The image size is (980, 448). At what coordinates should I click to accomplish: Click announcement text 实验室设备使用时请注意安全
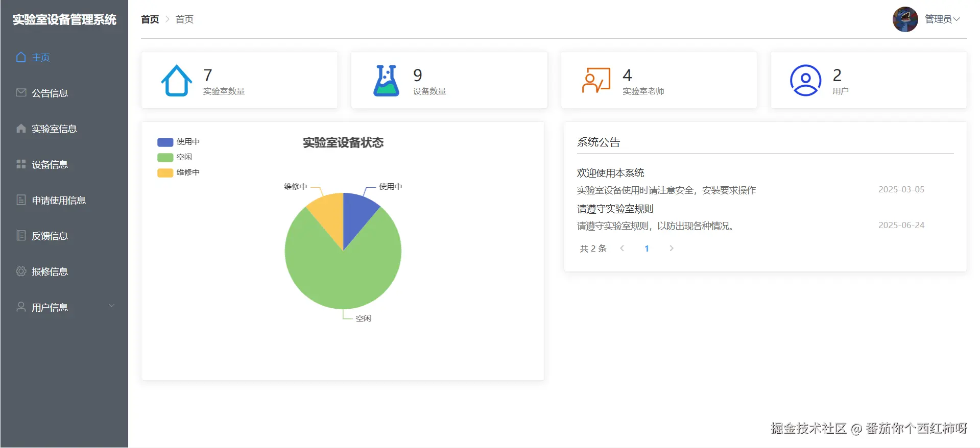635,190
